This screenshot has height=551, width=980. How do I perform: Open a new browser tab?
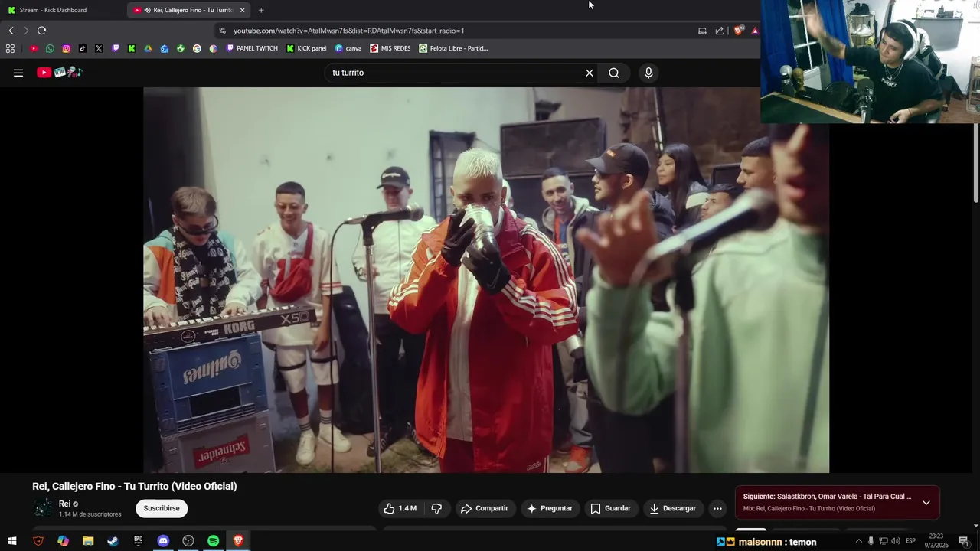pyautogui.click(x=261, y=10)
